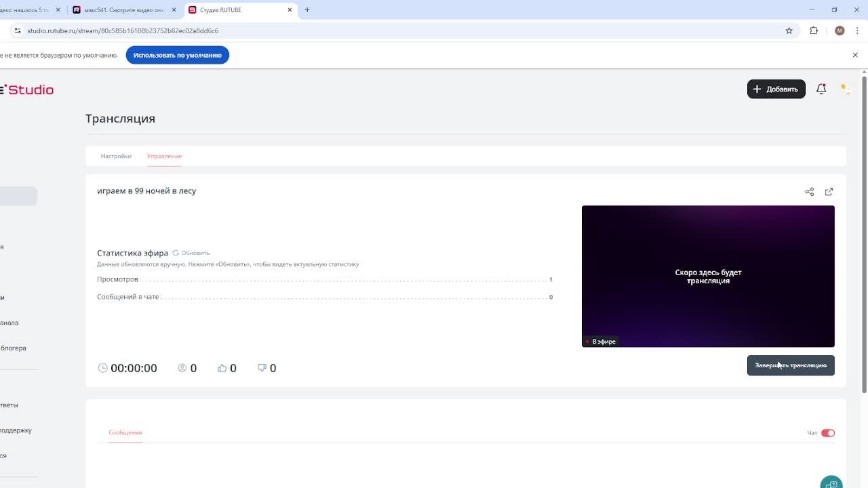This screenshot has width=868, height=488.
Task: Select the Сообщения tab
Action: coord(125,432)
